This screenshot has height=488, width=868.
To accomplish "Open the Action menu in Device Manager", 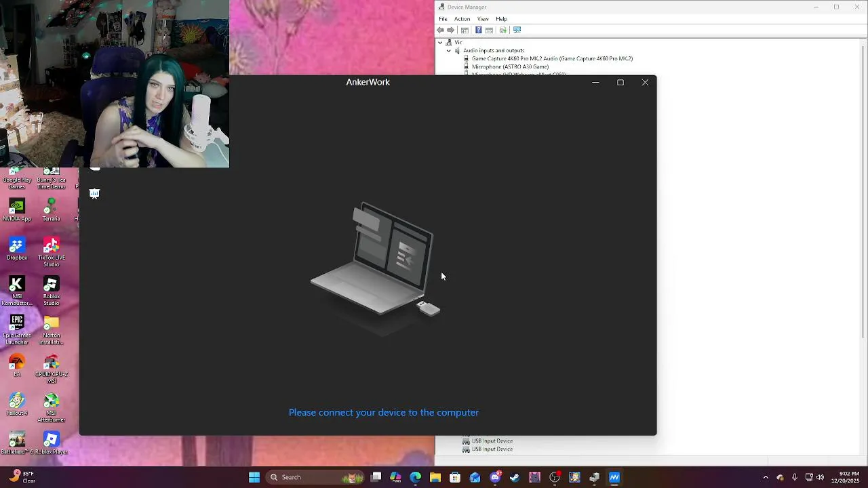I will tap(462, 19).
